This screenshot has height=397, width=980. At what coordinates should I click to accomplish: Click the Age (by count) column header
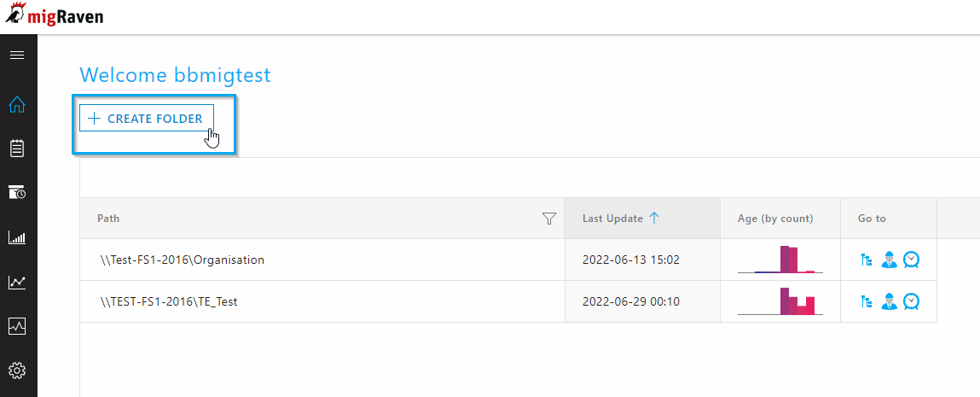click(x=775, y=219)
